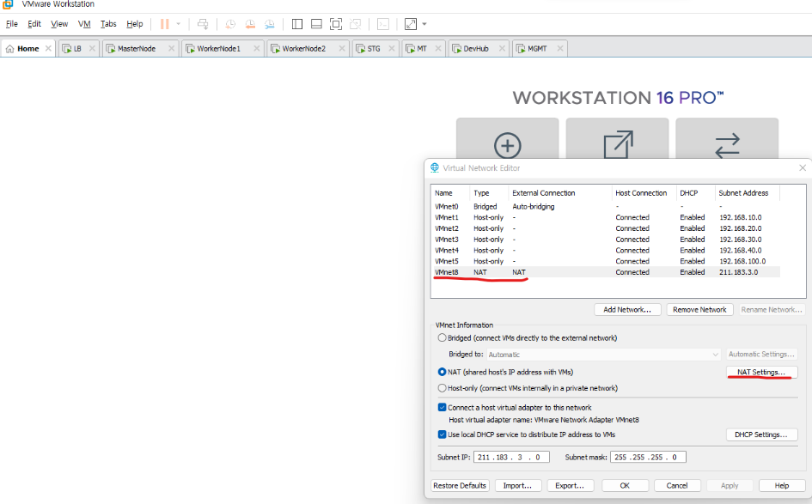
Task: Click the Subnet Address column header
Action: [748, 193]
